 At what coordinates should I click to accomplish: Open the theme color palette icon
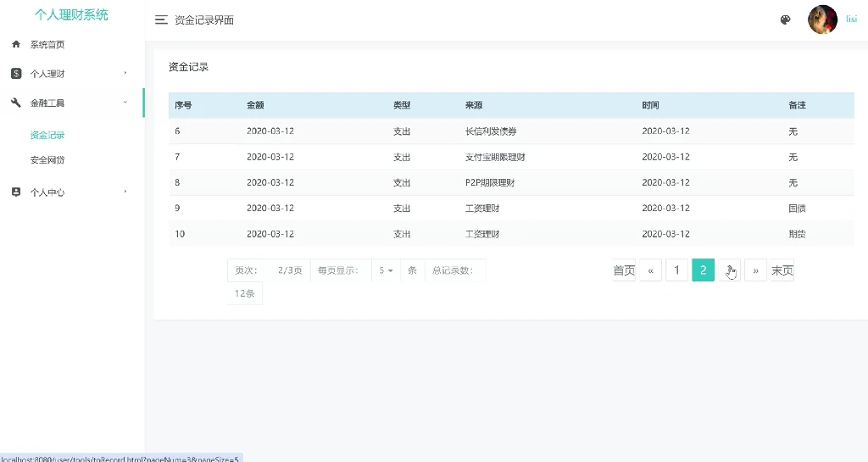point(785,19)
